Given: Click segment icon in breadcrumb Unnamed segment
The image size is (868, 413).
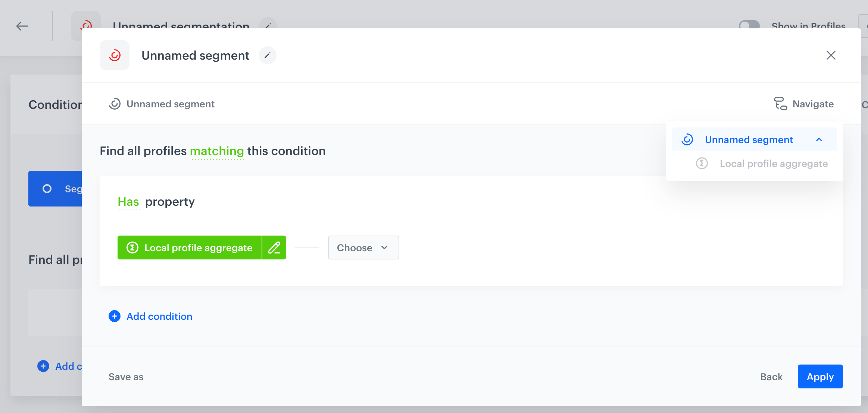Looking at the screenshot, I should 115,104.
